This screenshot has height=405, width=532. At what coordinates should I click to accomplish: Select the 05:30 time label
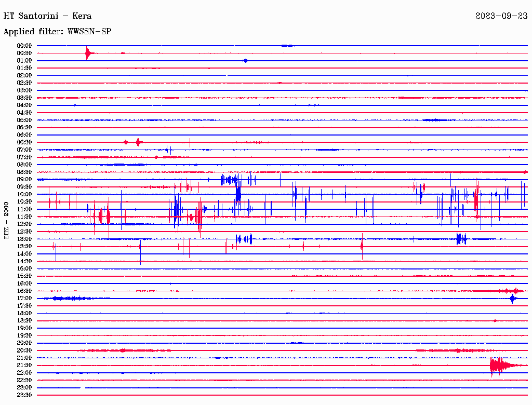(24, 128)
